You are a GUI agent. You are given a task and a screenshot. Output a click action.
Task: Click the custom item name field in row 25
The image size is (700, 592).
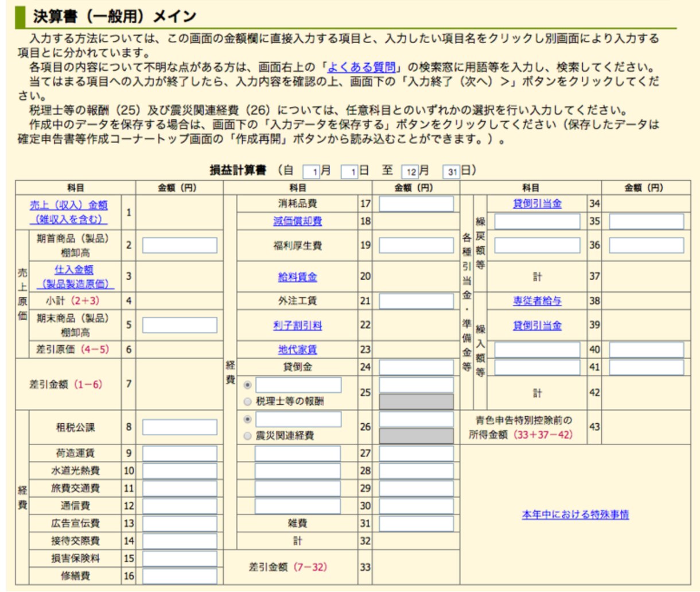pos(298,385)
